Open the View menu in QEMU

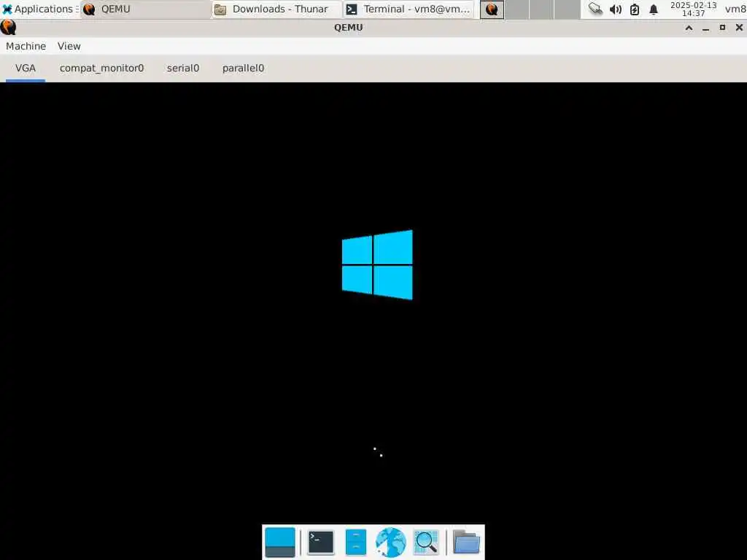coord(69,46)
